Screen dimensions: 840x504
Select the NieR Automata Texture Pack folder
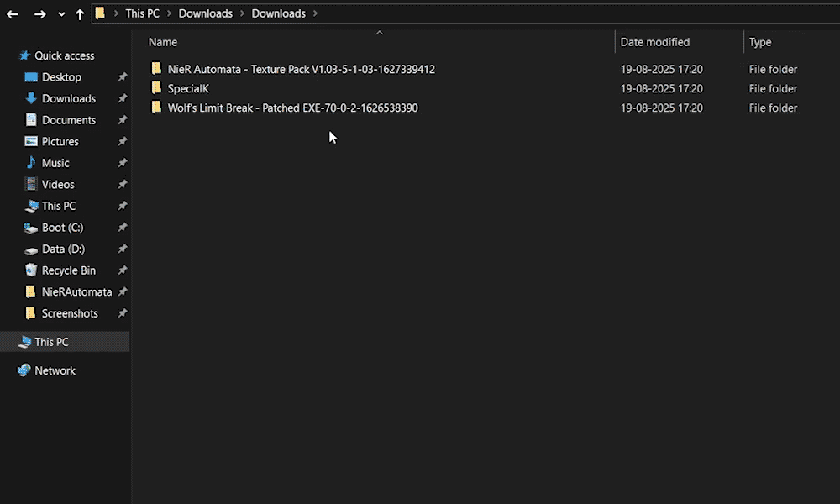click(x=301, y=69)
